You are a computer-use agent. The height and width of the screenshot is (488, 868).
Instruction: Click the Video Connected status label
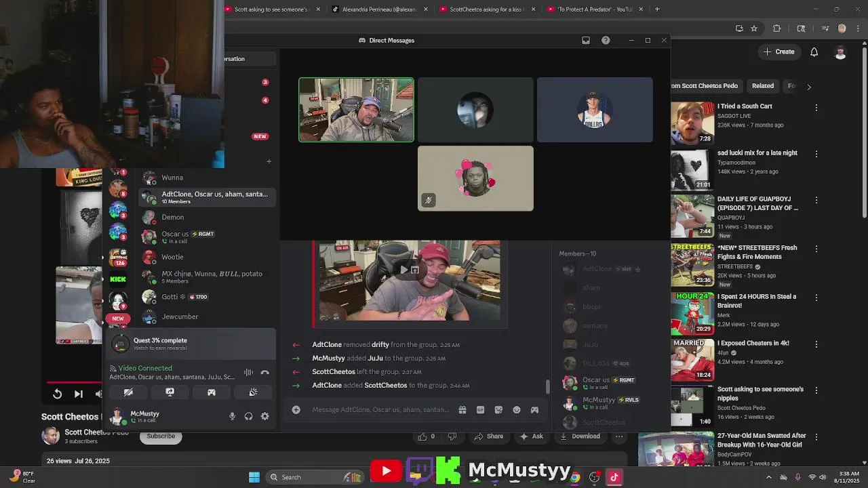(145, 368)
